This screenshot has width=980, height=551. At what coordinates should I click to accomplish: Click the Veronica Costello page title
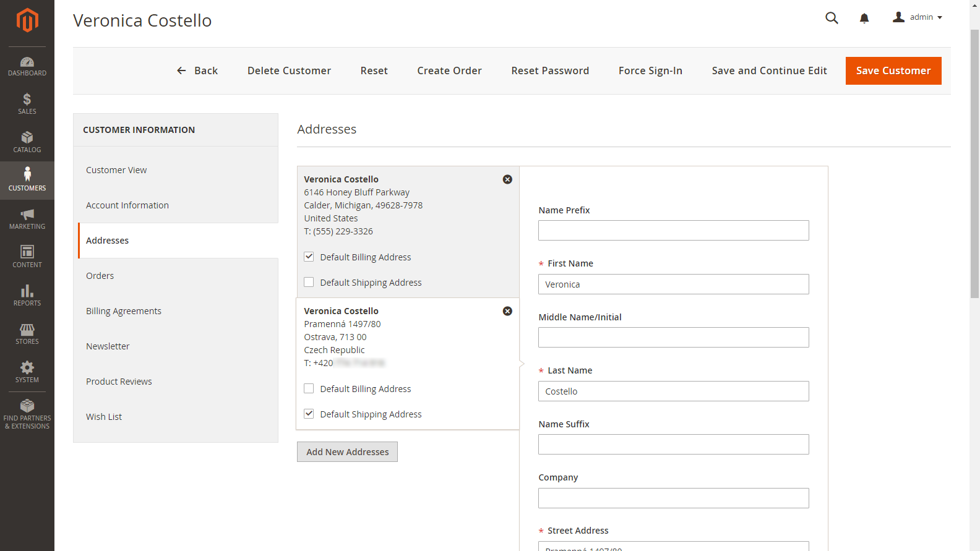click(x=142, y=20)
